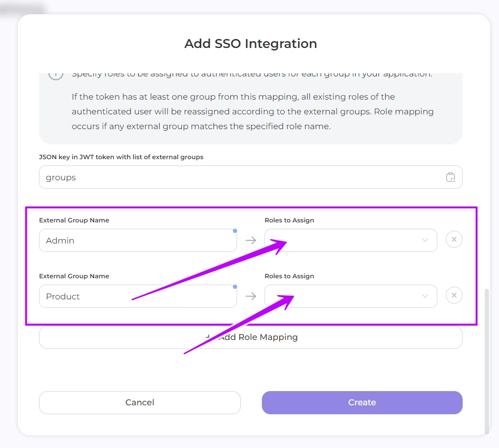Click the arrow icon beside Admin group
The height and width of the screenshot is (448, 499).
pyautogui.click(x=251, y=240)
